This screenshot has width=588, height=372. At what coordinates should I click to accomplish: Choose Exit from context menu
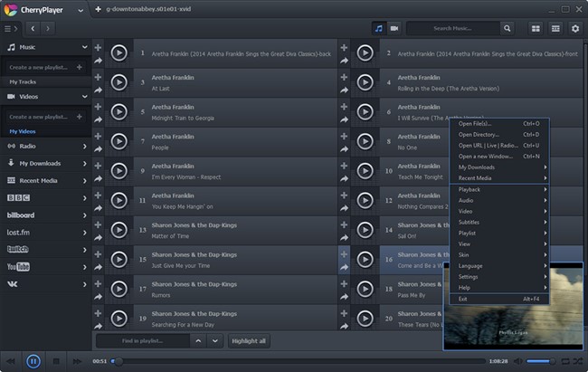point(499,300)
